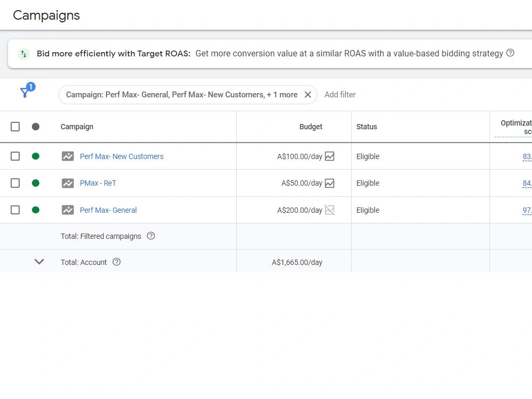Click the help icon next to Target ROAS tip

click(510, 53)
